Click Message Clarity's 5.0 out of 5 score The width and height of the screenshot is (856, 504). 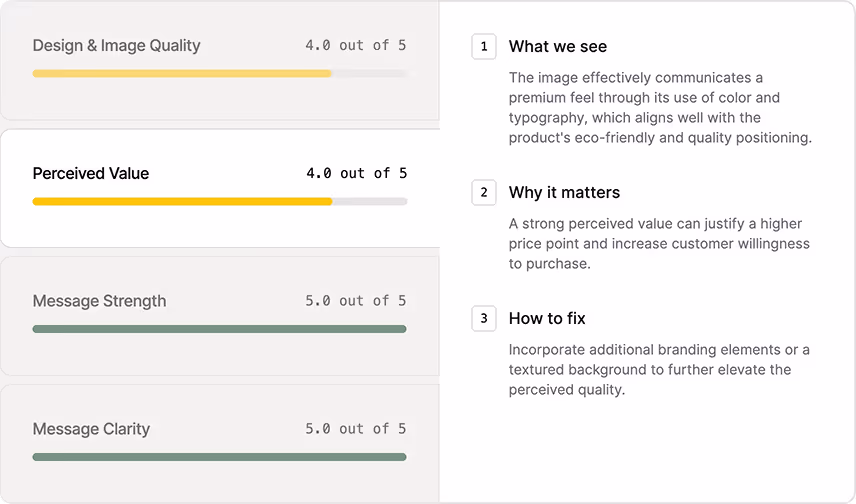point(356,429)
